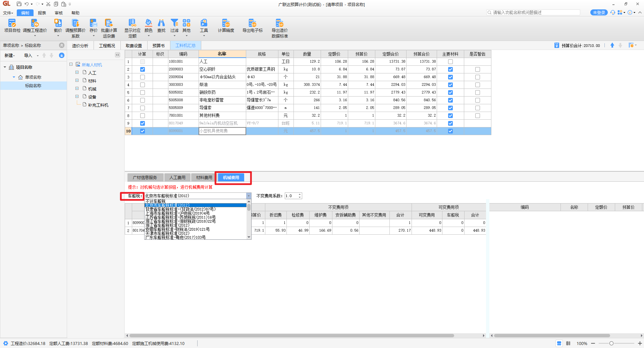
Task: Click the paste clipboard icon
Action: [64, 4]
